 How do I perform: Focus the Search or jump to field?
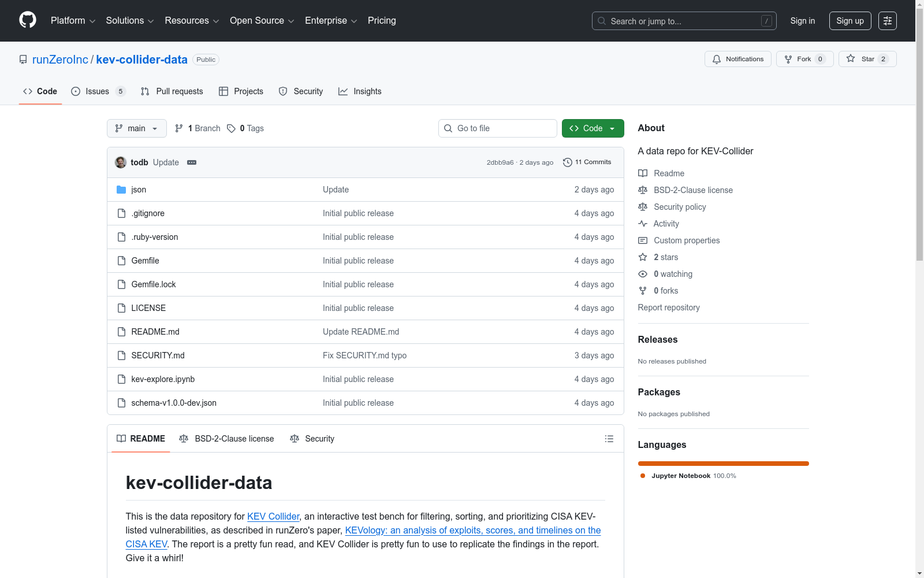(684, 21)
